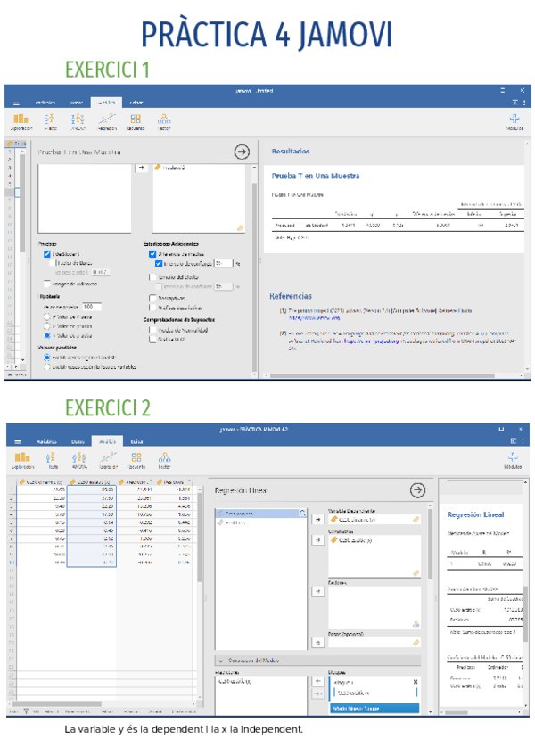
Task: Click Referencias heading in results
Action: [x=291, y=296]
